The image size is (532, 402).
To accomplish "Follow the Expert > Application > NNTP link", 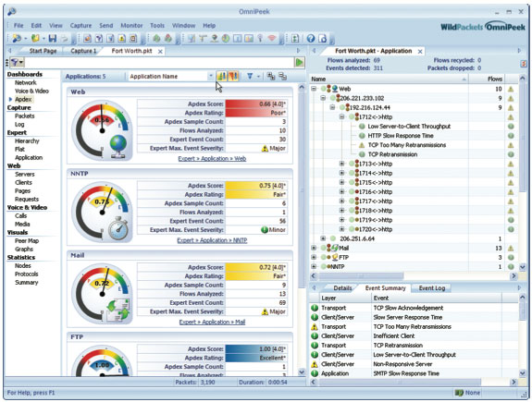I will [x=212, y=240].
